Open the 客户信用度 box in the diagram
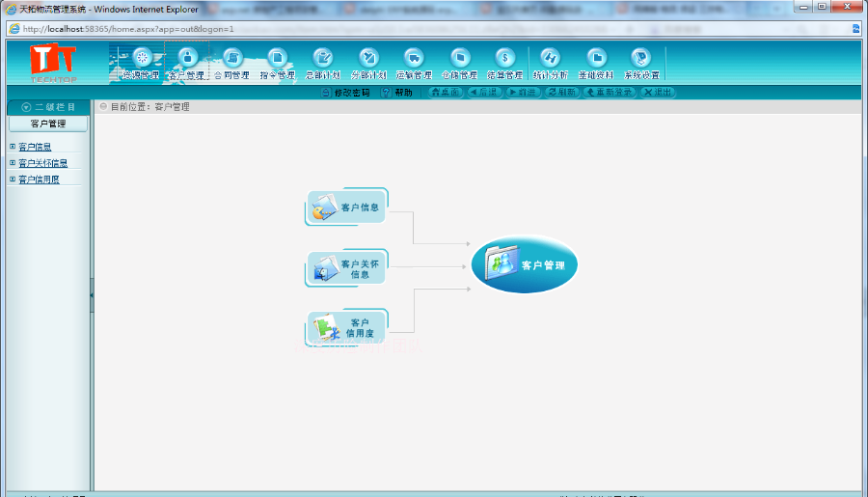This screenshot has width=868, height=497. point(346,327)
